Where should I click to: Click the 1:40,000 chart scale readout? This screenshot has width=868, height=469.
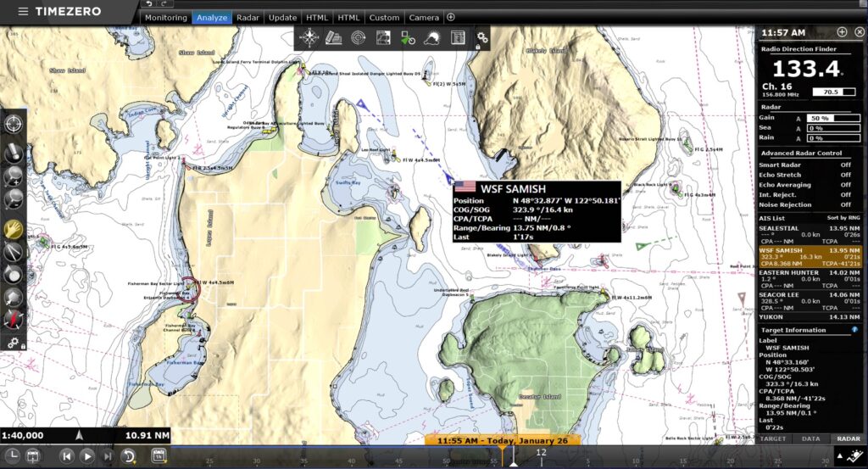(x=23, y=435)
